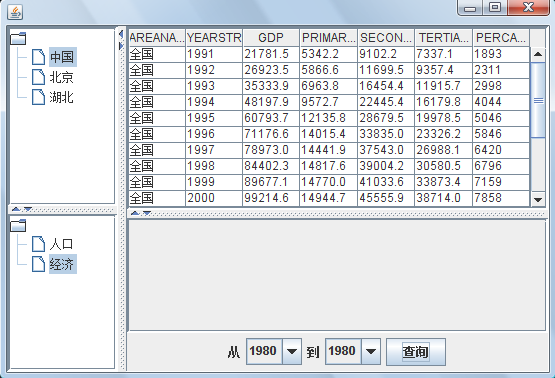Click the PERCA... column header
This screenshot has height=378, width=555.
coord(501,38)
